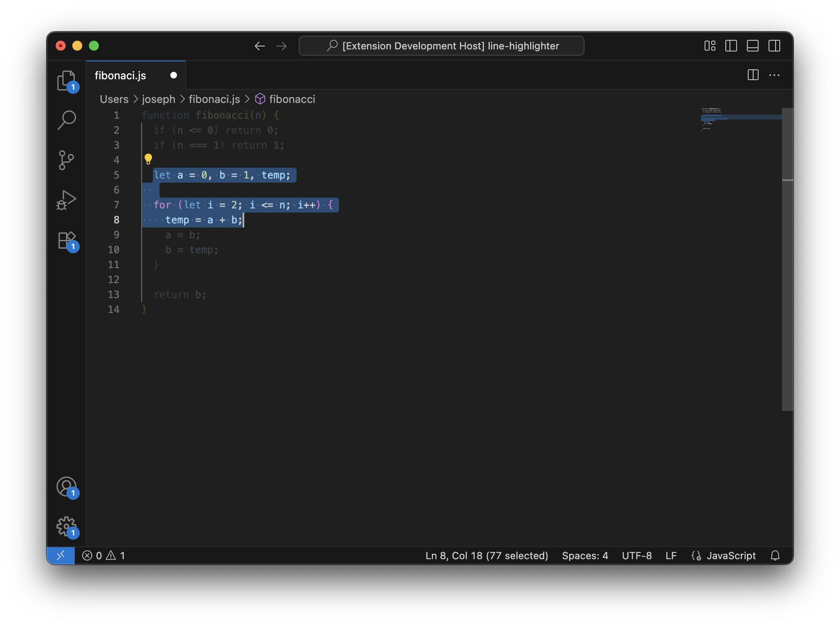Click line number 1 in gutter

116,115
